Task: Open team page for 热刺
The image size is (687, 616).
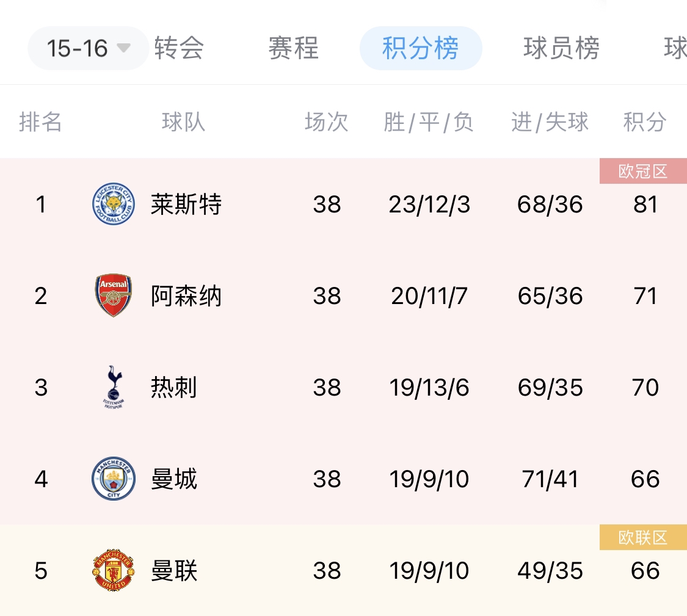Action: click(174, 387)
